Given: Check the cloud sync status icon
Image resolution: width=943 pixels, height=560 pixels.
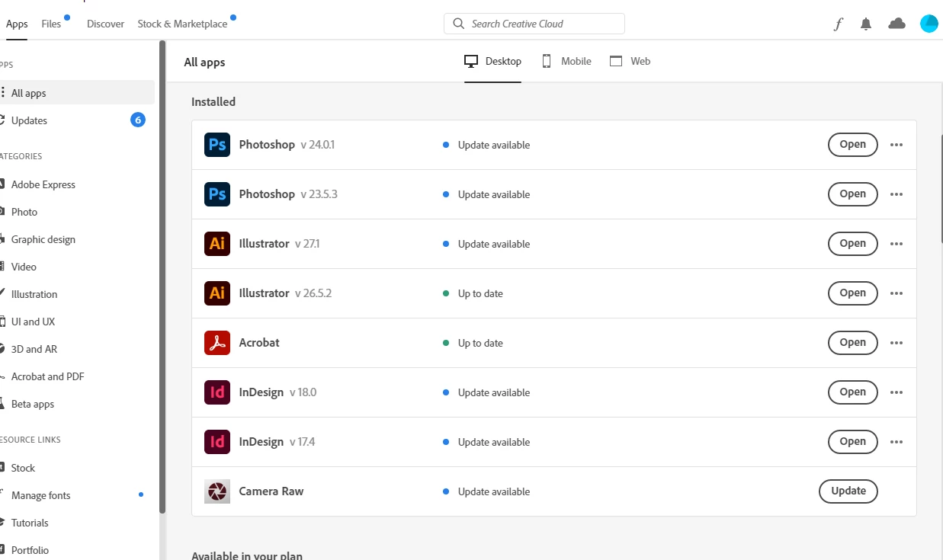Looking at the screenshot, I should pos(896,24).
